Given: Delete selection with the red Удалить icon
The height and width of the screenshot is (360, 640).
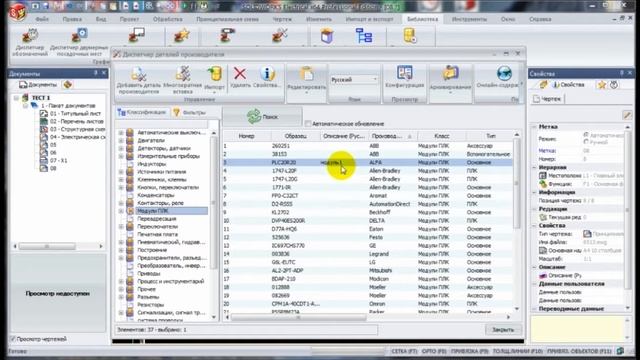Looking at the screenshot, I should (x=240, y=74).
